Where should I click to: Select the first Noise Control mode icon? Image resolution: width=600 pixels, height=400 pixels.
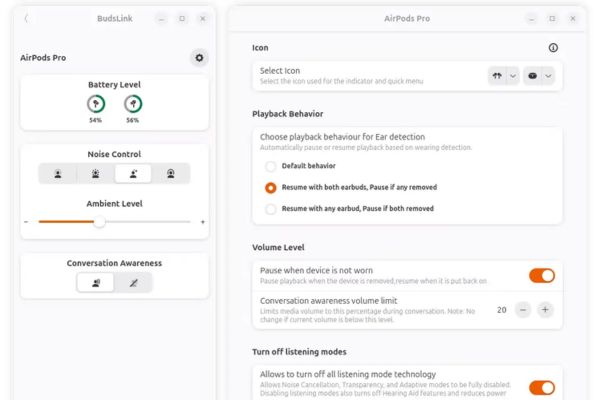coord(58,174)
